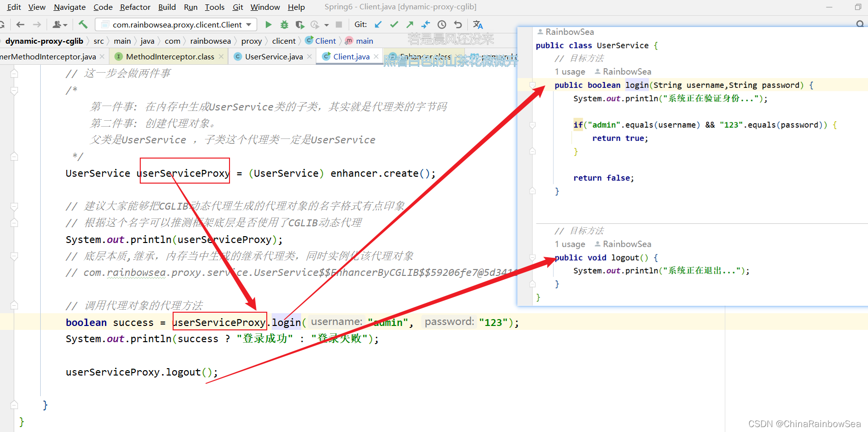Fold the logout method in popup
Screen dimensions: 868x432
532,257
